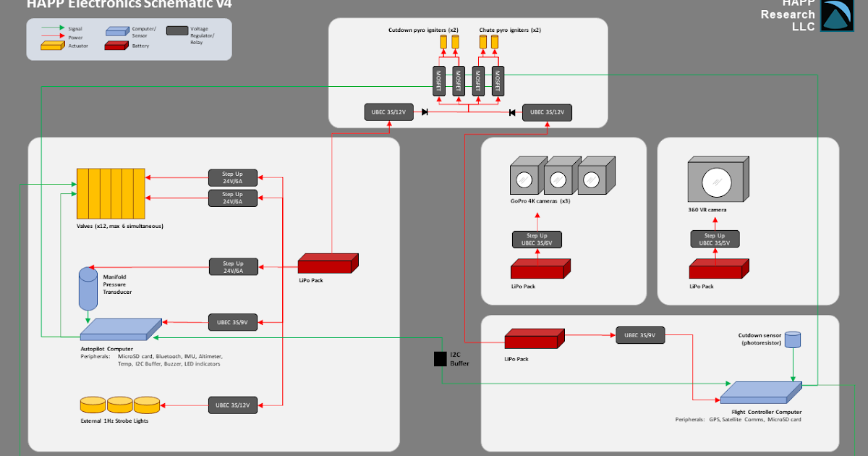This screenshot has height=456, width=868.
Task: Select the HAPP Electronics Schematic V4 title
Action: click(129, 4)
